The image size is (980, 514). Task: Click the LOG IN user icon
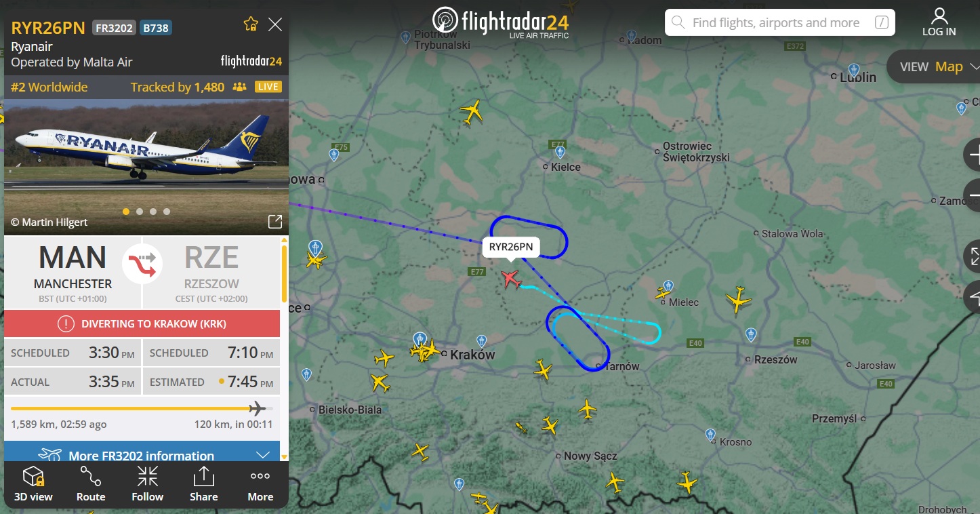point(939,22)
